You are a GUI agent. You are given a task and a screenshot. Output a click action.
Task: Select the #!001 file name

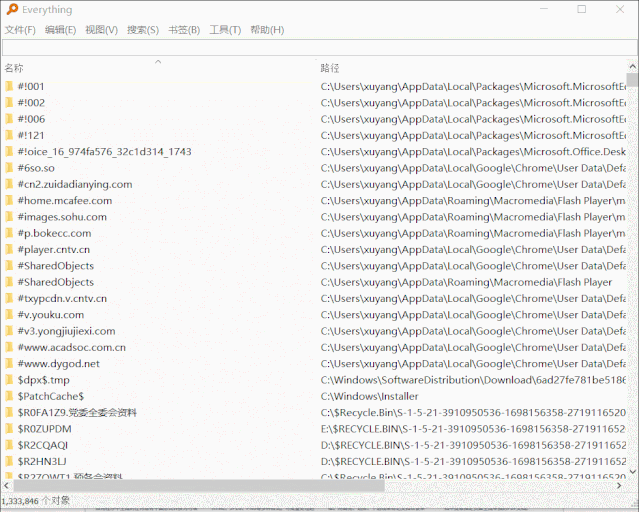[31, 86]
